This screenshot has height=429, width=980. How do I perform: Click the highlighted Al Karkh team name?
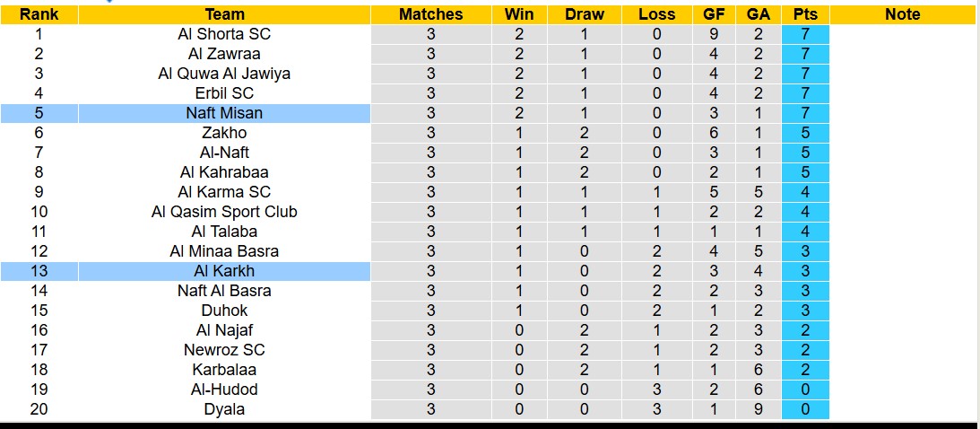pyautogui.click(x=224, y=271)
